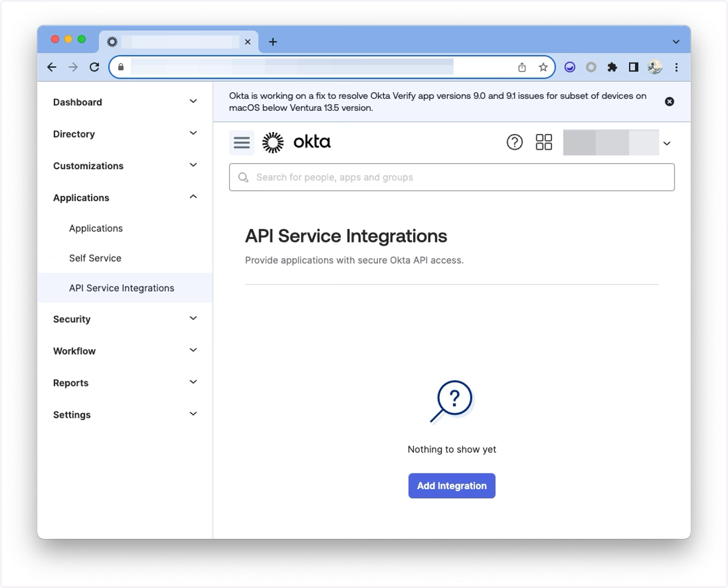Dismiss the Okta Verify announcement banner
Viewport: 728px width, 588px height.
[670, 102]
